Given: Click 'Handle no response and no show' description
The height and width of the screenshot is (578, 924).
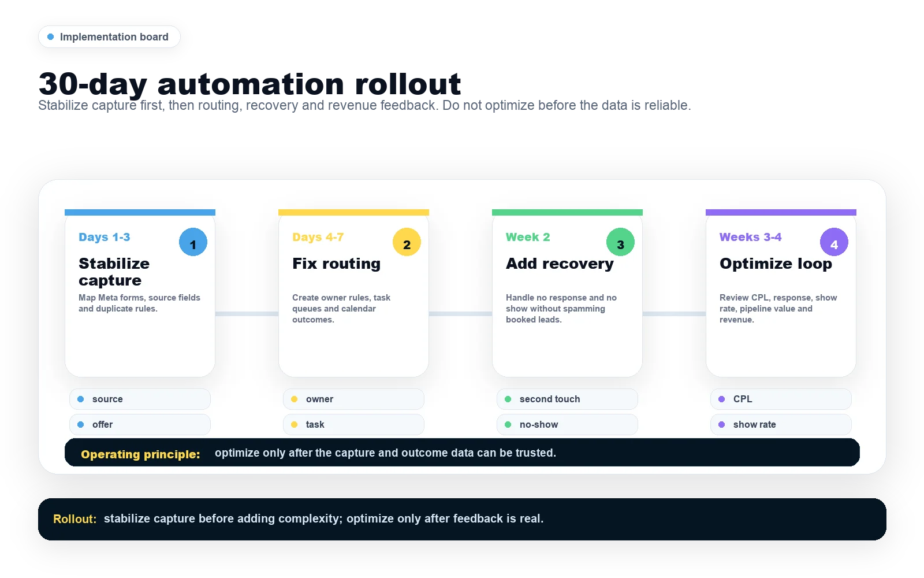Looking at the screenshot, I should 561,309.
